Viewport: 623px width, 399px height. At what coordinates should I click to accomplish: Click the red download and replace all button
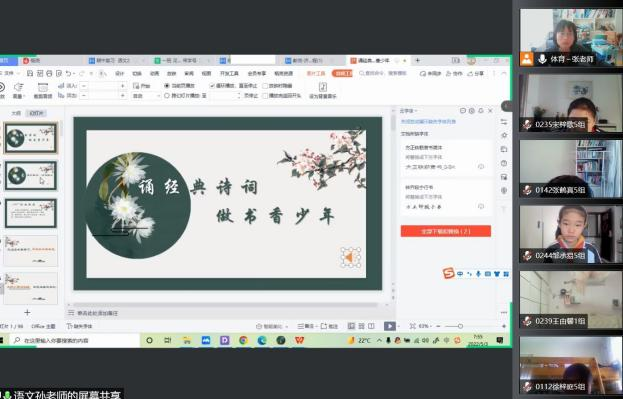(x=446, y=231)
